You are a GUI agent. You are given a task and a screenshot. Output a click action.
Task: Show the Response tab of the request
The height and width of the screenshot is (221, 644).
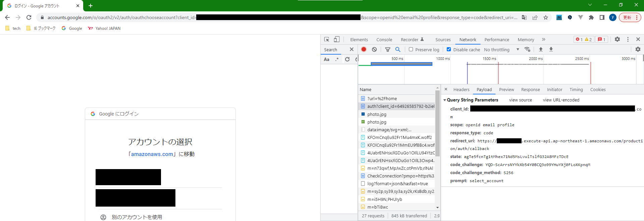pyautogui.click(x=530, y=89)
